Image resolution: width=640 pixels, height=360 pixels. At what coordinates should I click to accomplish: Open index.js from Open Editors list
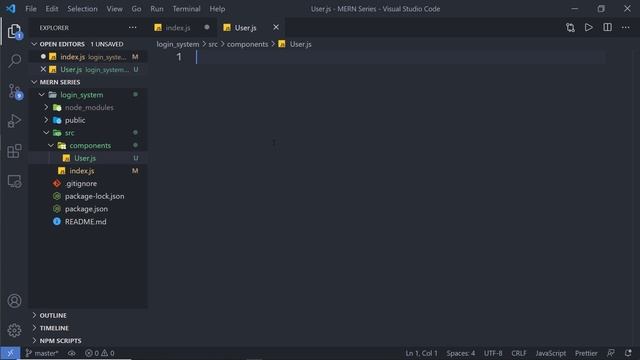[x=88, y=57]
